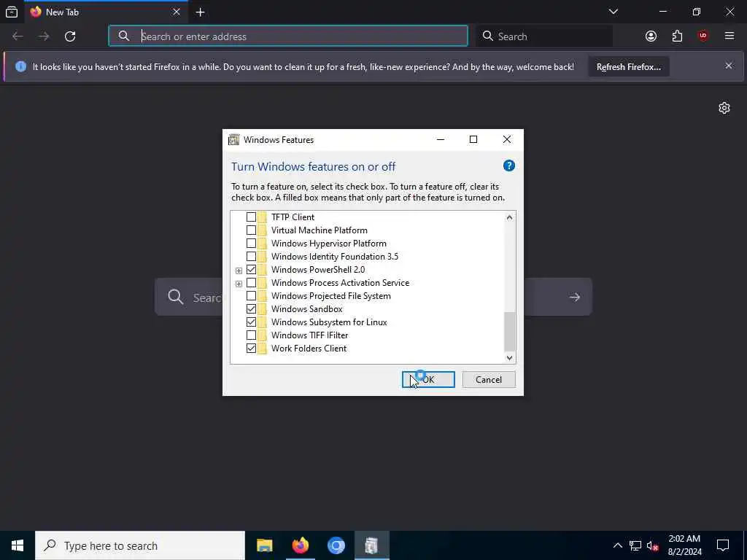Uncheck the Windows PowerShell 2.0 checkbox

click(x=251, y=270)
